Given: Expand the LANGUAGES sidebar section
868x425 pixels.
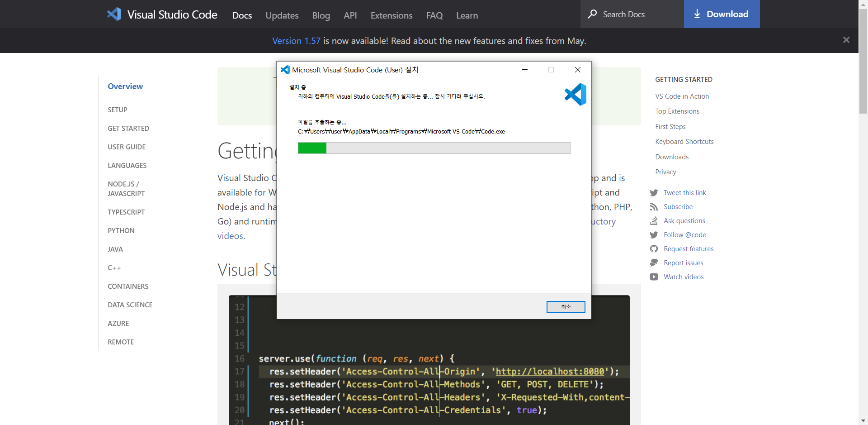Looking at the screenshot, I should (x=127, y=166).
